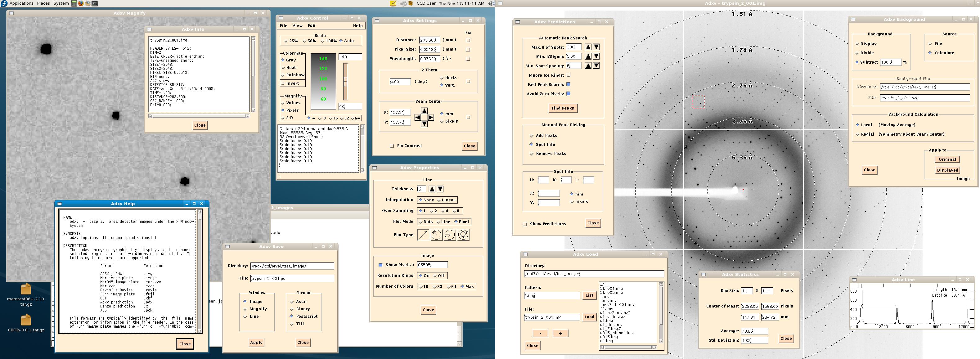Set scale to 50%
The image size is (980, 359).
[x=309, y=41]
